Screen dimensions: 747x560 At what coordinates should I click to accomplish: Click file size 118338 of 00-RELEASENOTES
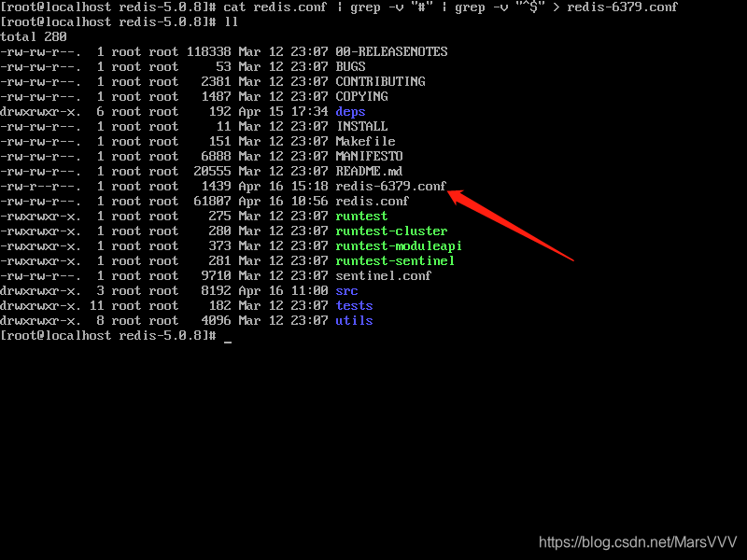tap(208, 51)
